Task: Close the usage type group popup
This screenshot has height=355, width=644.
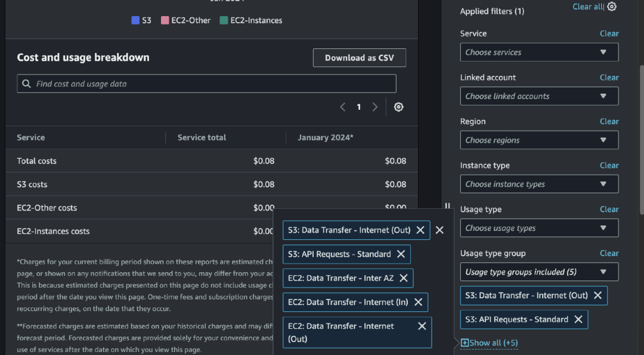Action: tap(439, 230)
